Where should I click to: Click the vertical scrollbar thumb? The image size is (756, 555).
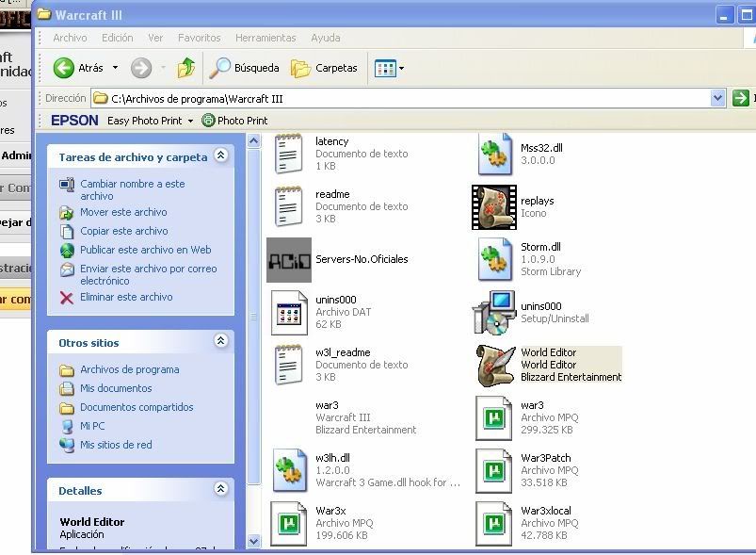point(253,317)
